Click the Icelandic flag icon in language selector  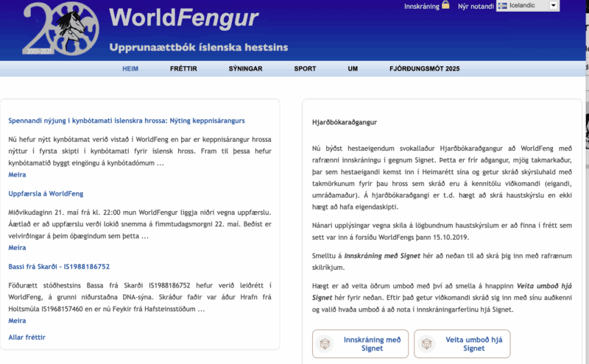coord(503,6)
